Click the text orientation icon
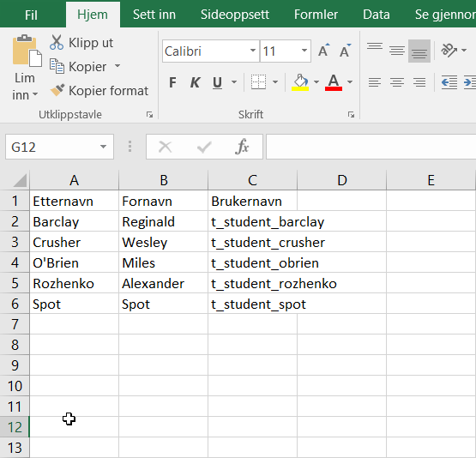The height and width of the screenshot is (458, 476). [449, 50]
